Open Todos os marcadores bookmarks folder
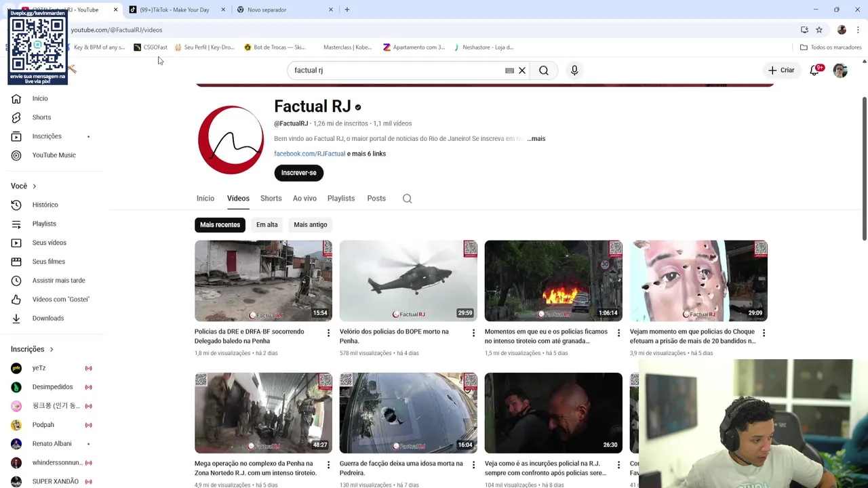 point(831,47)
